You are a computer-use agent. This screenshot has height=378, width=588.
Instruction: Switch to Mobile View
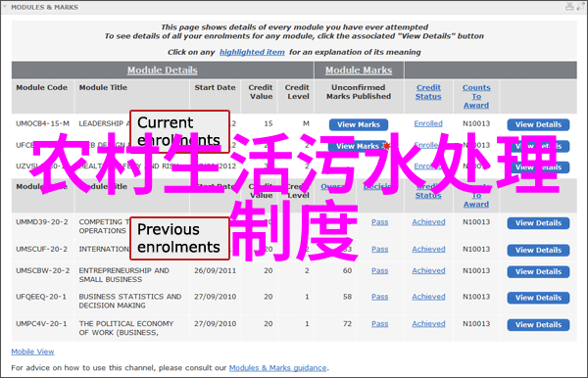[32, 352]
